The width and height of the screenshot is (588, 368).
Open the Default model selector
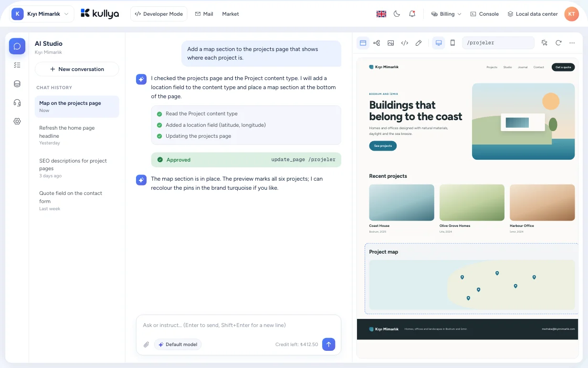pyautogui.click(x=178, y=345)
